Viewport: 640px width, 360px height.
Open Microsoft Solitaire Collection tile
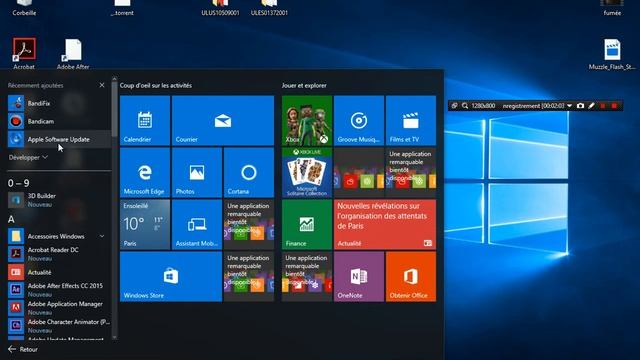point(307,172)
